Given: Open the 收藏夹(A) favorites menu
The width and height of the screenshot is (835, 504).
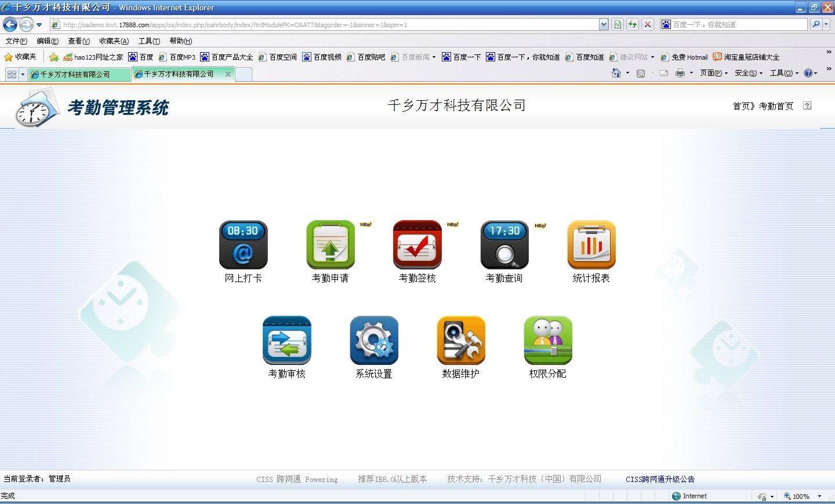Looking at the screenshot, I should coord(114,41).
